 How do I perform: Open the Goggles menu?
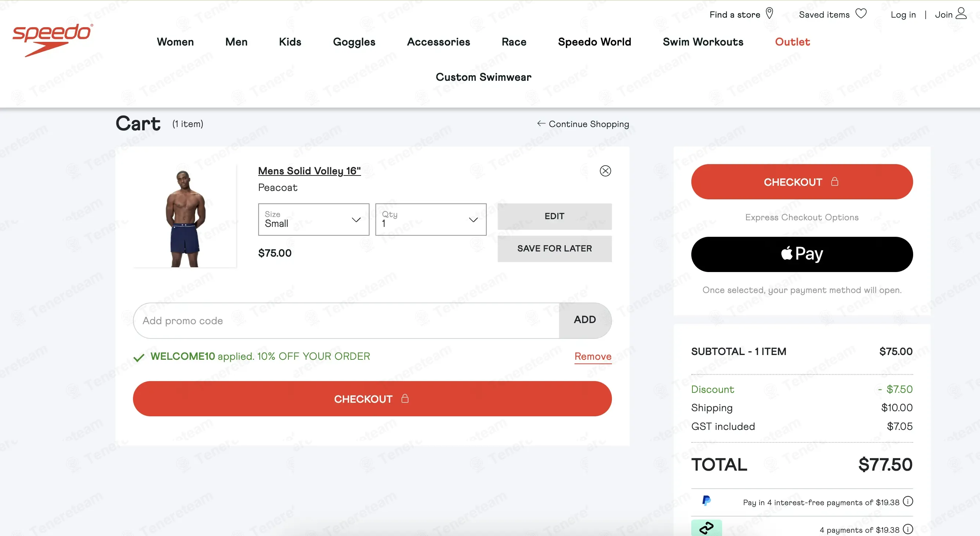(x=354, y=42)
